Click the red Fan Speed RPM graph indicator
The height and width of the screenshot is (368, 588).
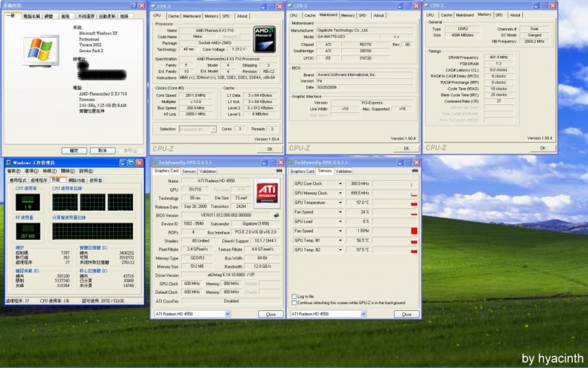(414, 231)
